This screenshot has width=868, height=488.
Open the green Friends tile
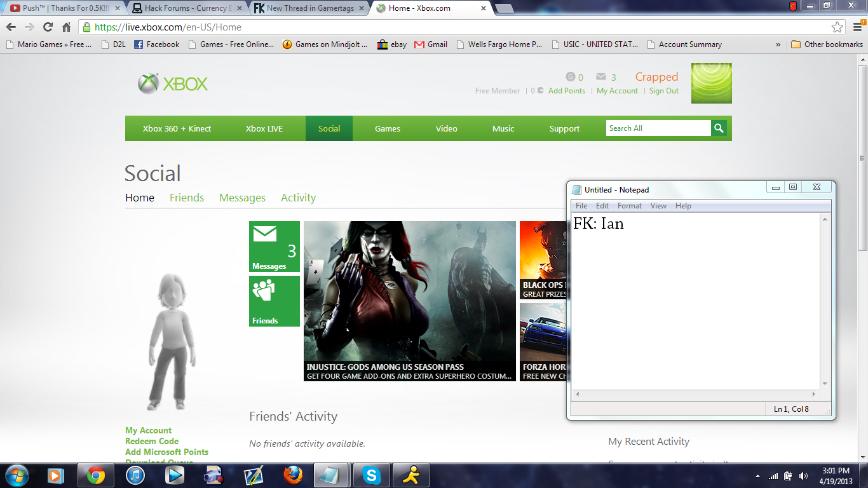pyautogui.click(x=275, y=301)
